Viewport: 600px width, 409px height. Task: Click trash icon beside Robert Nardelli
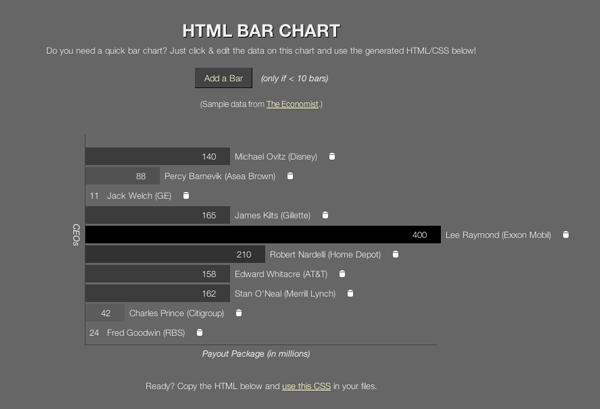395,255
